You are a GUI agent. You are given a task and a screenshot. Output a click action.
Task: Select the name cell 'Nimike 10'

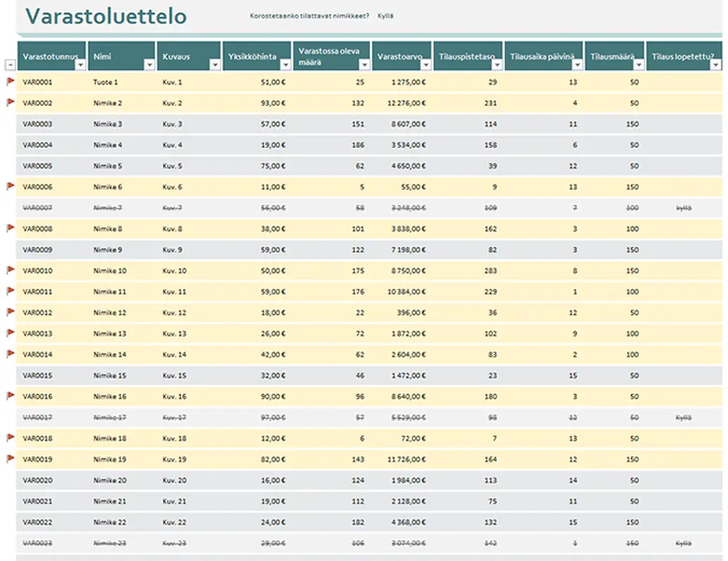pyautogui.click(x=109, y=271)
